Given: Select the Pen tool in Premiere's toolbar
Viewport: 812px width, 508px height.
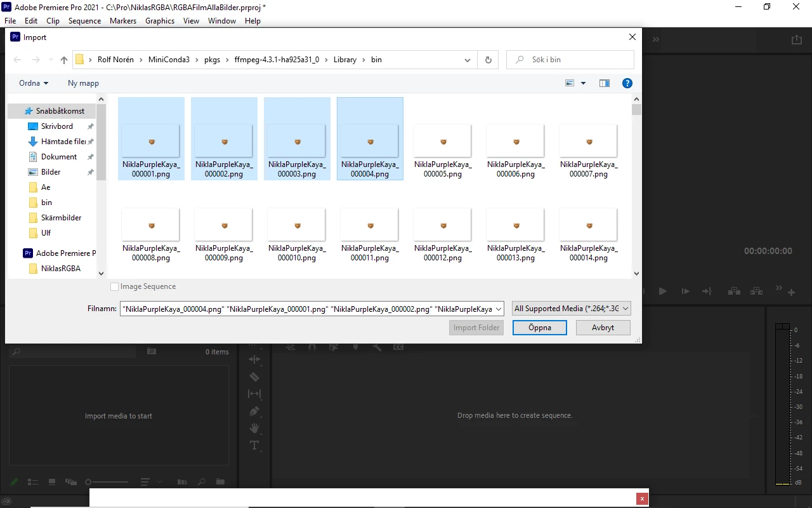Looking at the screenshot, I should coord(254,411).
